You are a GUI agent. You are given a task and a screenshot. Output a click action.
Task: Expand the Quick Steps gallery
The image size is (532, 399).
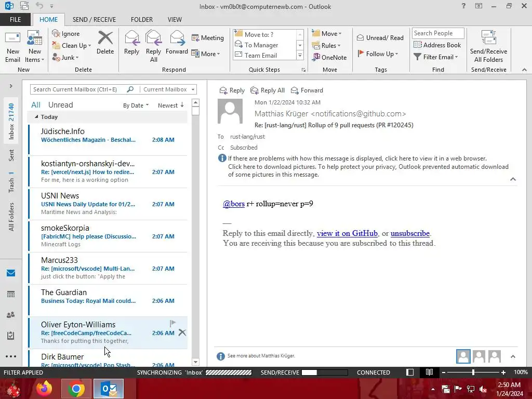[x=300, y=55]
